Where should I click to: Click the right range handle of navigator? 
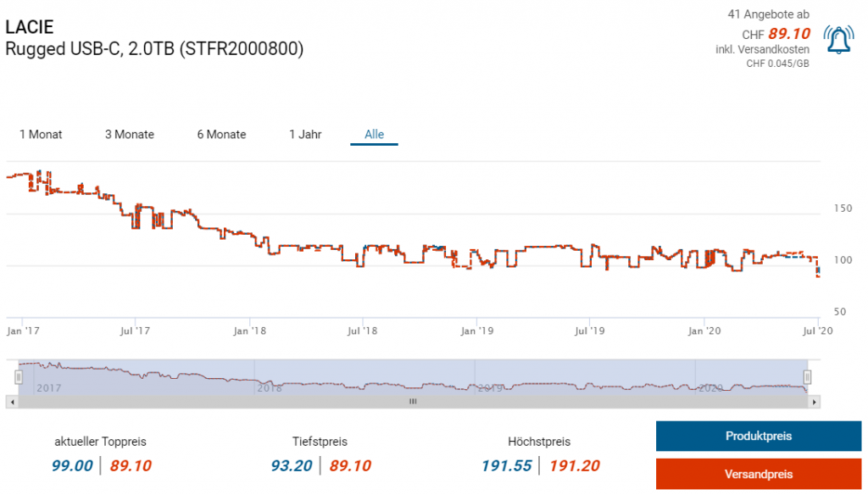[x=808, y=377]
